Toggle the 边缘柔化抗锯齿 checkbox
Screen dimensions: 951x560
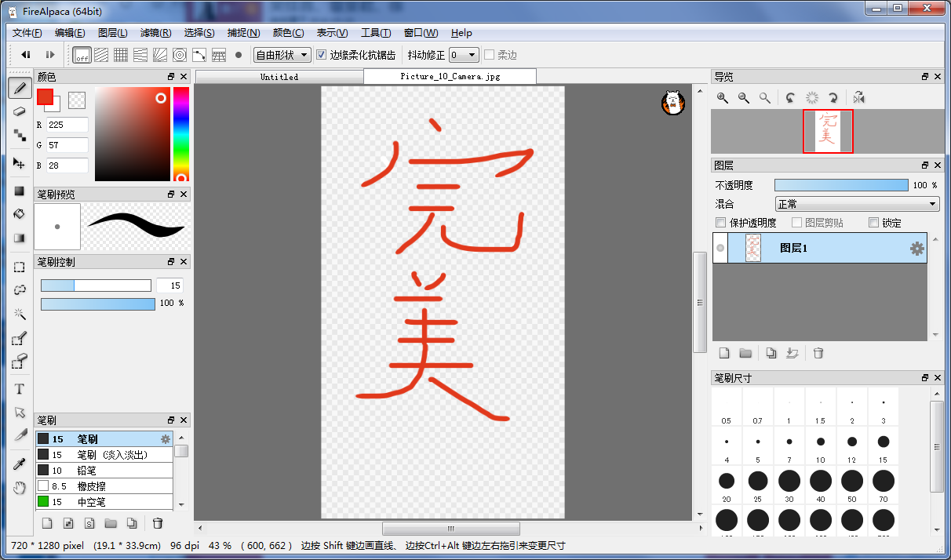click(x=322, y=54)
